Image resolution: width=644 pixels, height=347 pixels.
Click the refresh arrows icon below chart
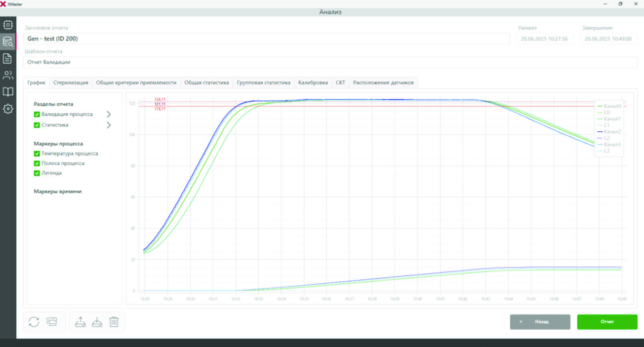[34, 322]
